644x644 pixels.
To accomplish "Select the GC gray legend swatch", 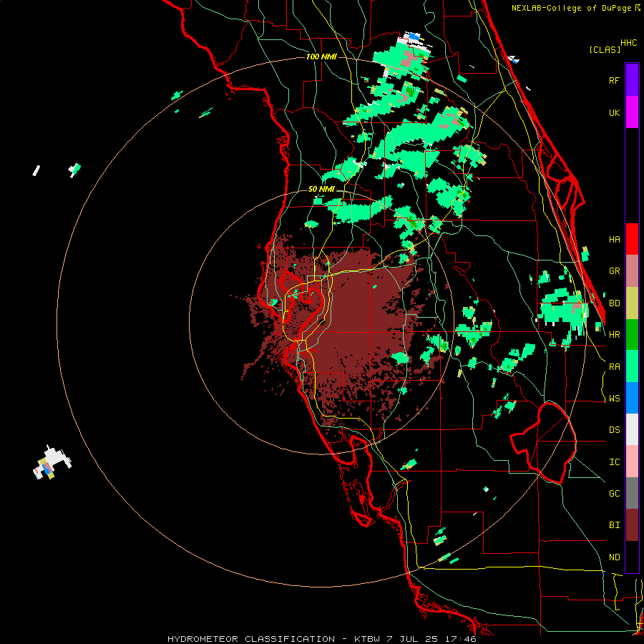I will [632, 493].
